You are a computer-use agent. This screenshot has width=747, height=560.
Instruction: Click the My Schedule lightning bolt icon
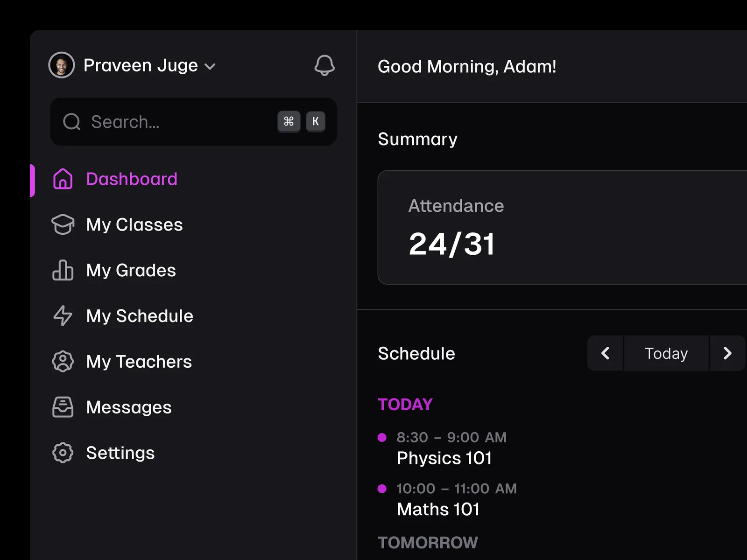click(x=63, y=316)
